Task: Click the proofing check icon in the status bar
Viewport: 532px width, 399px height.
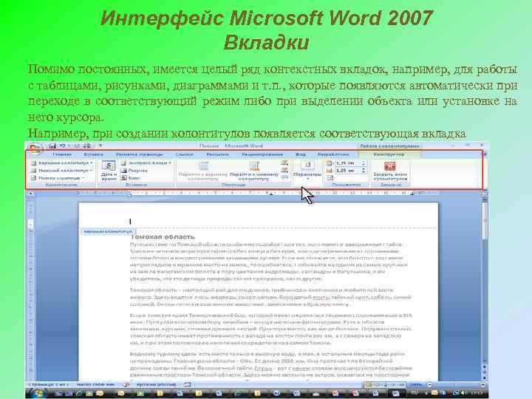Action: pyautogui.click(x=126, y=384)
